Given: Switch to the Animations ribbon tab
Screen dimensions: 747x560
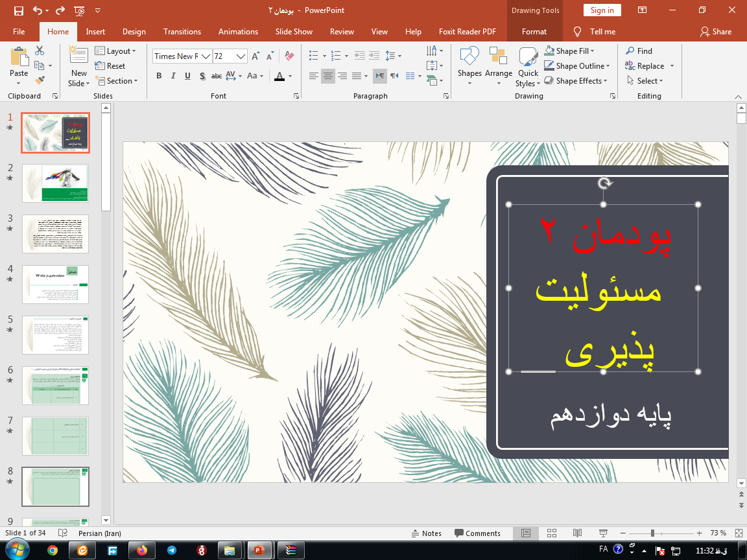Looking at the screenshot, I should 238,31.
